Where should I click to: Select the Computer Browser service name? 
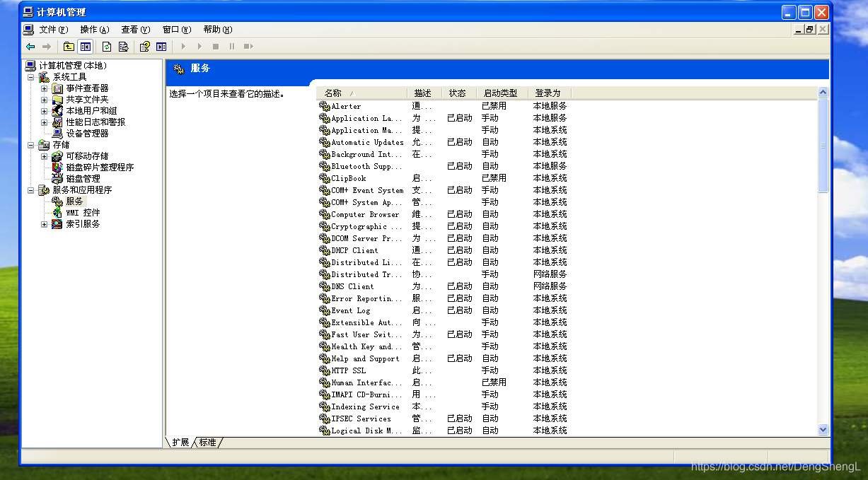pyautogui.click(x=365, y=214)
